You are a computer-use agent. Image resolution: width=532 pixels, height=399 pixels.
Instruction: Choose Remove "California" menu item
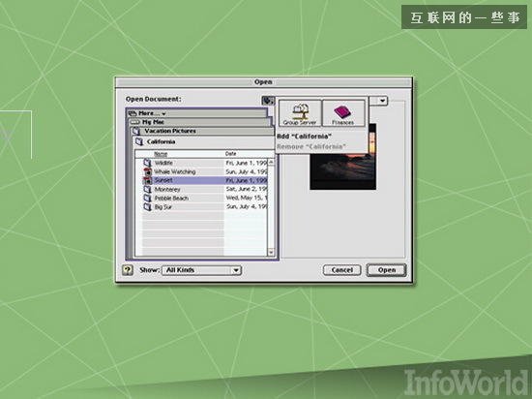[x=311, y=146]
